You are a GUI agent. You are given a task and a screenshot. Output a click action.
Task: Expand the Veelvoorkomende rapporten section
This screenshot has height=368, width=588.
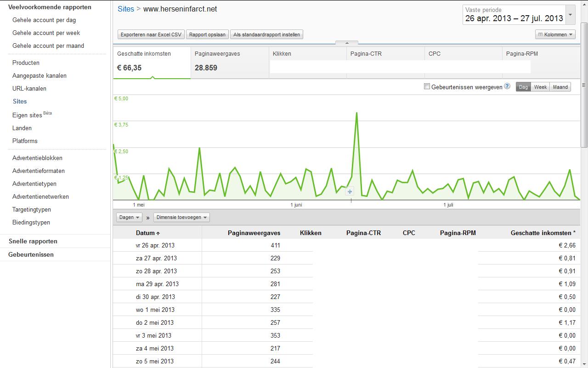coord(50,7)
